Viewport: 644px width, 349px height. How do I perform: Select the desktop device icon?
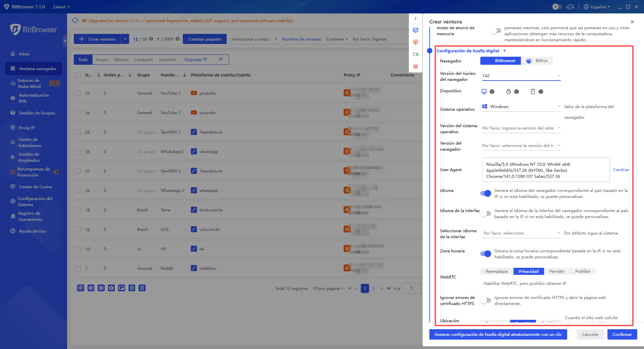point(484,91)
